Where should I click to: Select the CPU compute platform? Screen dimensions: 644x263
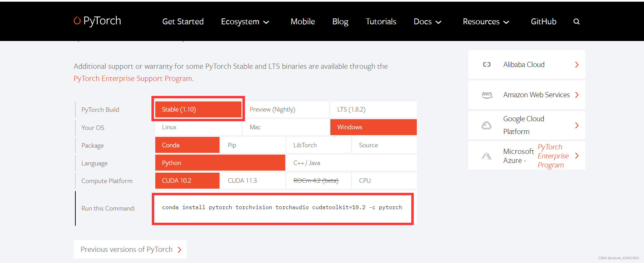click(x=385, y=181)
